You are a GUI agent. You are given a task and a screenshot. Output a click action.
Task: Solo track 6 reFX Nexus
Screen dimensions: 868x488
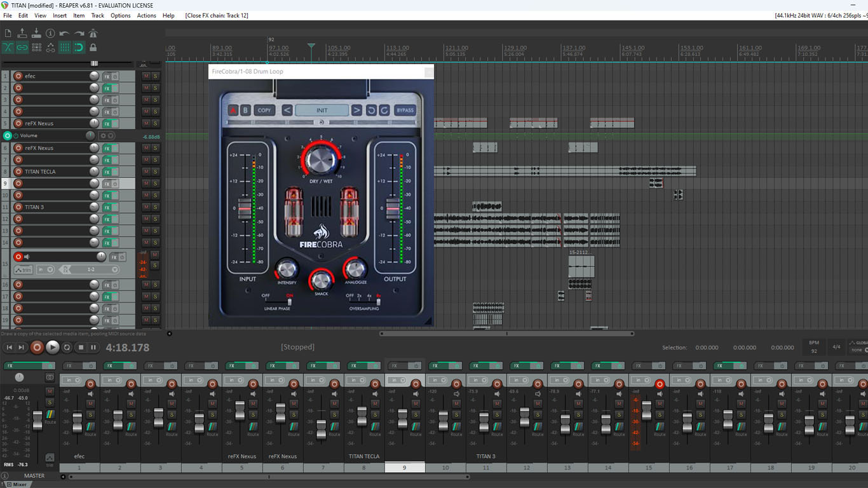tap(155, 148)
